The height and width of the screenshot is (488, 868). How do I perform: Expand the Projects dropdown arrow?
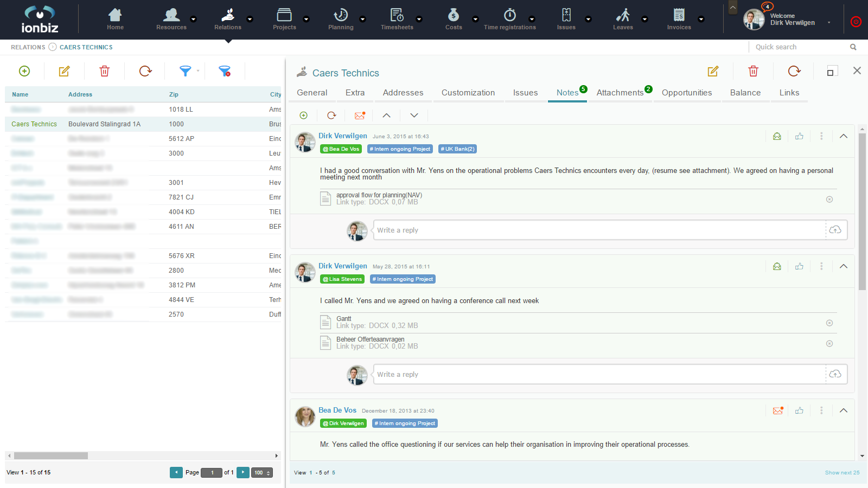point(306,19)
